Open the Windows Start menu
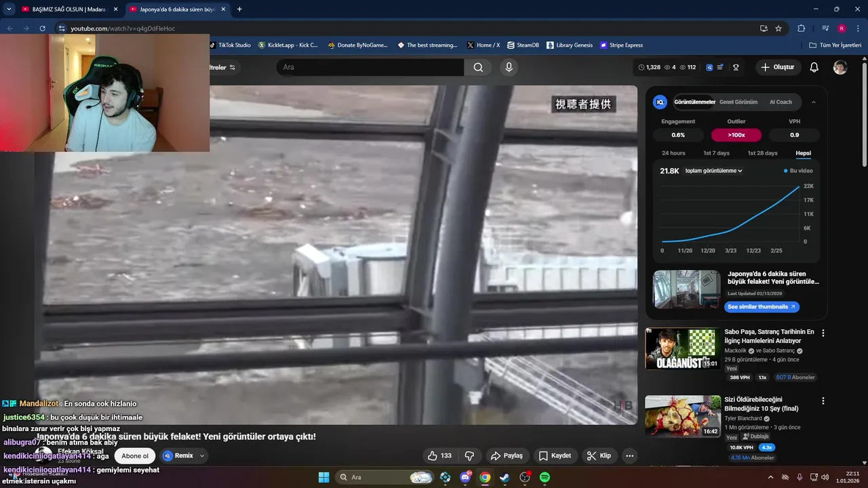The width and height of the screenshot is (868, 488). (x=323, y=477)
